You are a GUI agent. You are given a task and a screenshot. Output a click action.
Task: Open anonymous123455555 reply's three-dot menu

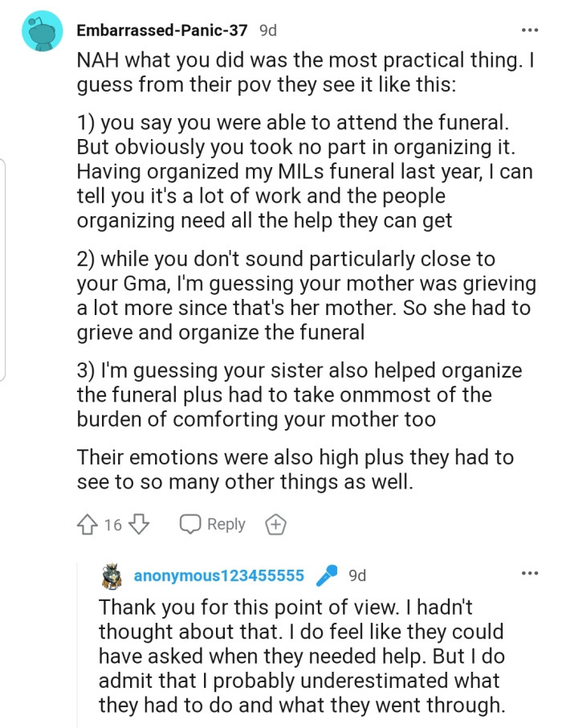[x=530, y=574]
